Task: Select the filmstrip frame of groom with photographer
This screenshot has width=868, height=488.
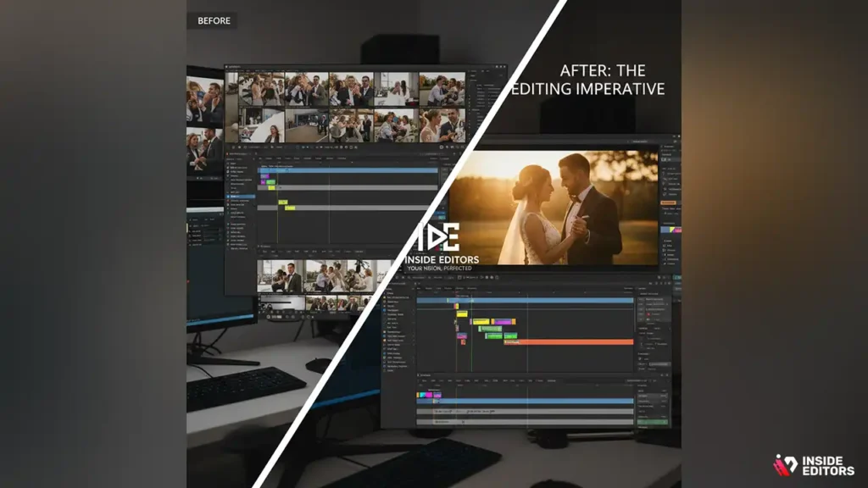Action: click(280, 276)
